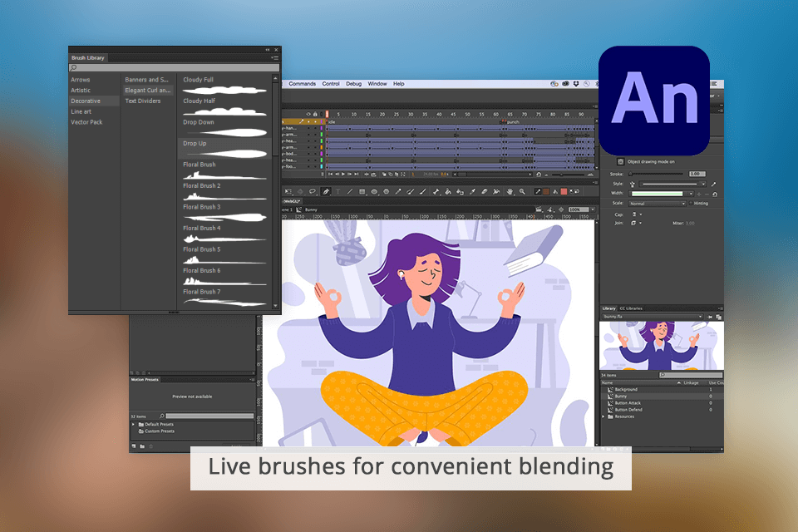This screenshot has height=532, width=798.
Task: Open the Join style dropdown
Action: pyautogui.click(x=638, y=223)
